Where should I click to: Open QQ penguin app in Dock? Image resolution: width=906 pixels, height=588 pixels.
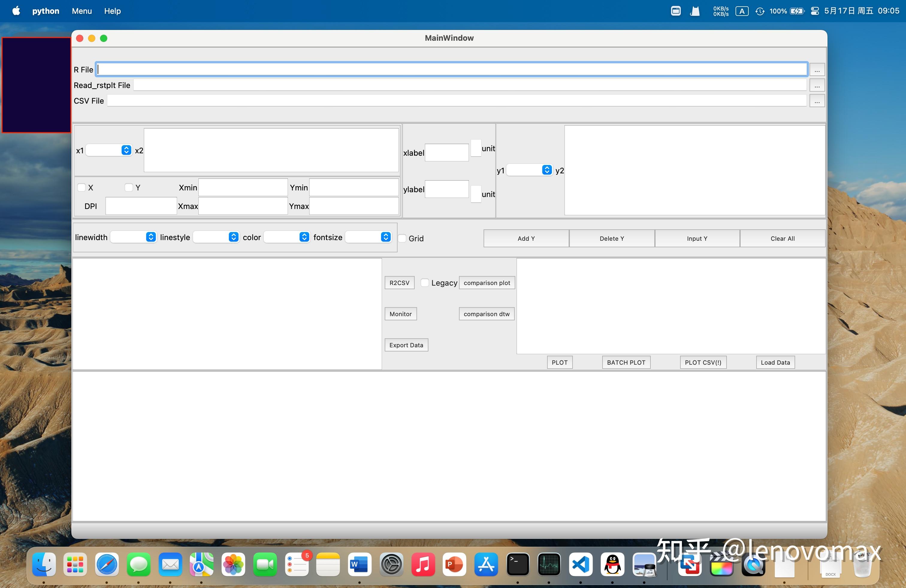(612, 564)
